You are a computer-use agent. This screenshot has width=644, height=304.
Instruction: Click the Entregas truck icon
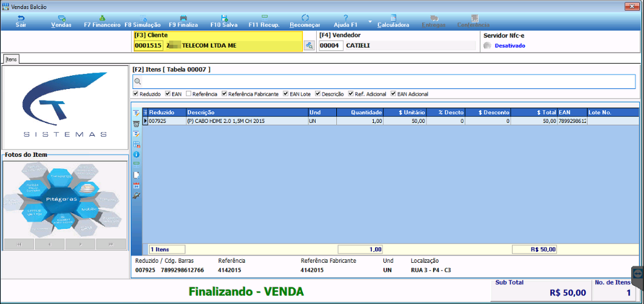434,18
